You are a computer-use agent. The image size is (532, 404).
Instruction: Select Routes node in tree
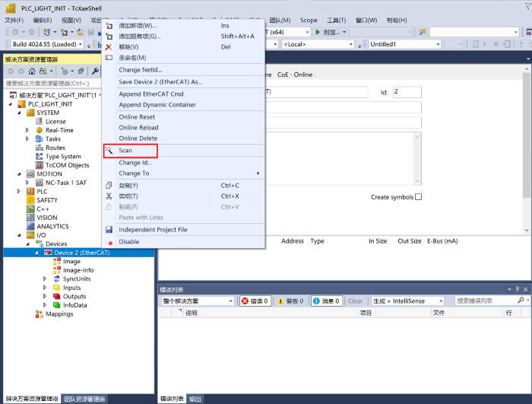[55, 148]
